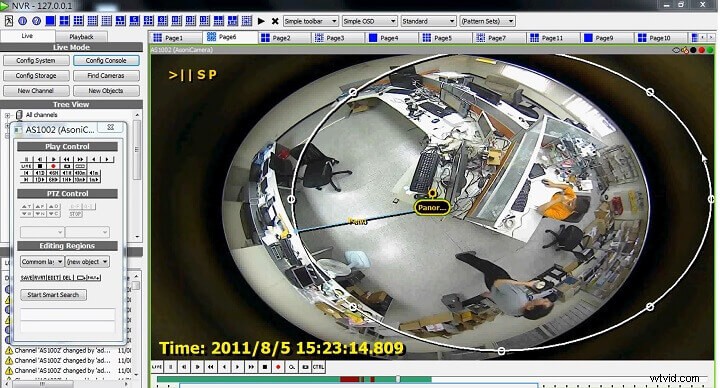The width and height of the screenshot is (720, 388).
Task: Open the Standard dropdown
Action: pos(428,21)
